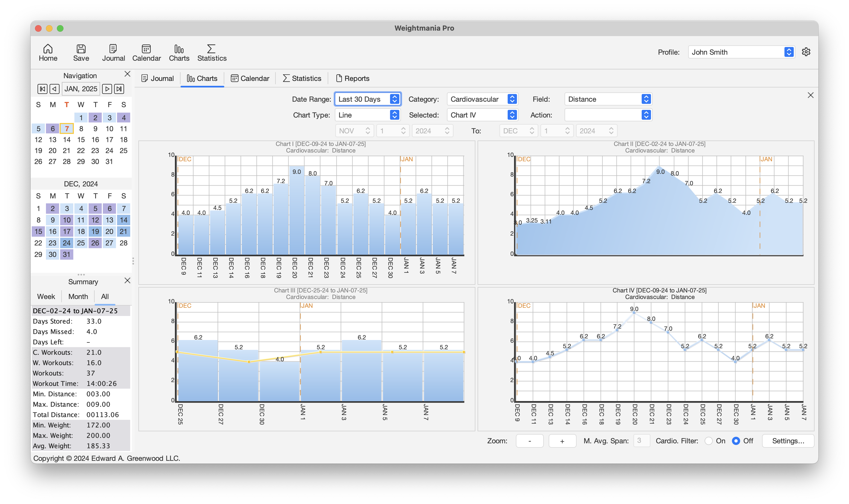The width and height of the screenshot is (849, 504).
Task: Click the Workout Time value 14:00:26
Action: pos(101,383)
